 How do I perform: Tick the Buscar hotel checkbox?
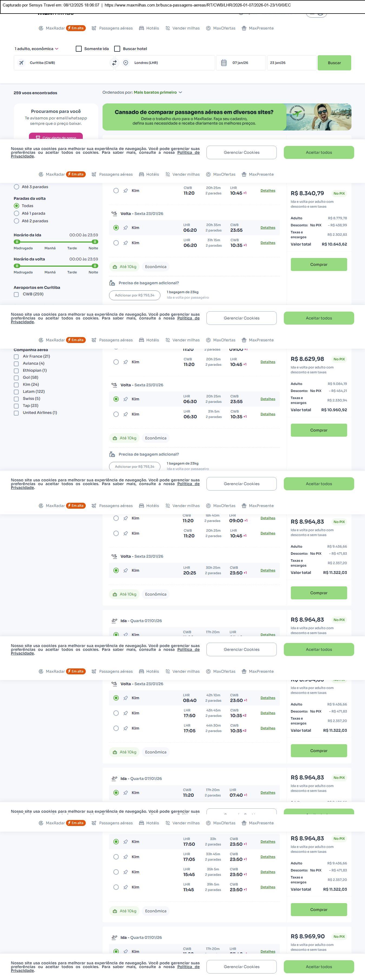117,49
